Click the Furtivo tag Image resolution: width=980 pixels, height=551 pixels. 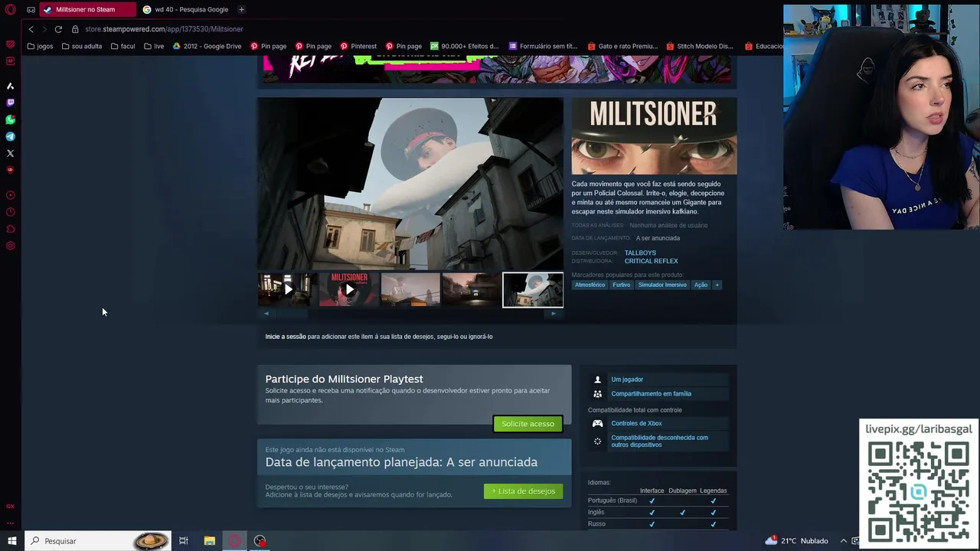621,285
